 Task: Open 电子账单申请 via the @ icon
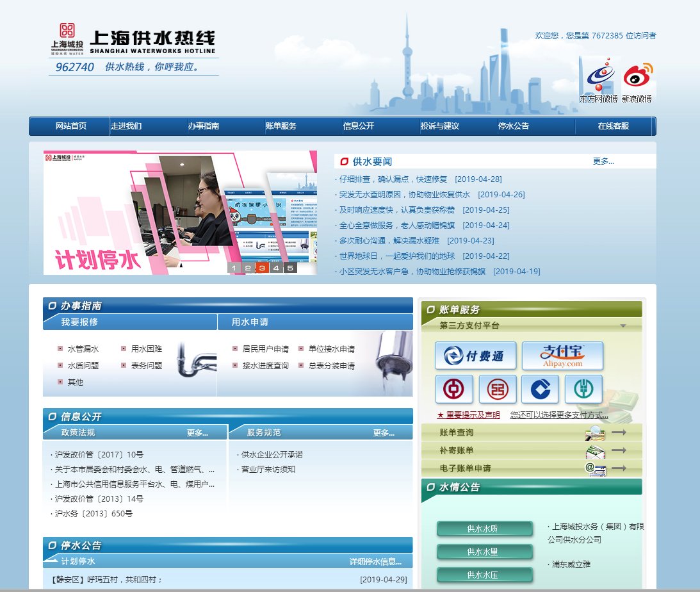coord(596,468)
